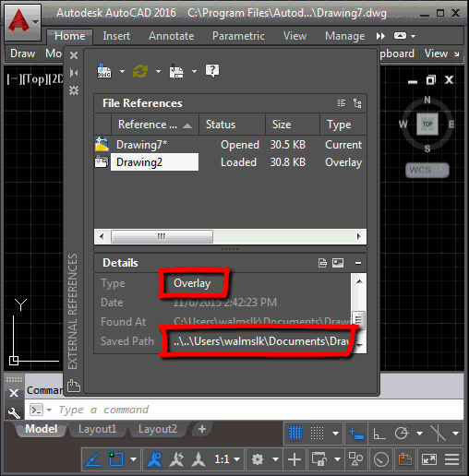The image size is (469, 476).
Task: Click the manage Xrefs icon at palette bottom
Action: click(74, 386)
